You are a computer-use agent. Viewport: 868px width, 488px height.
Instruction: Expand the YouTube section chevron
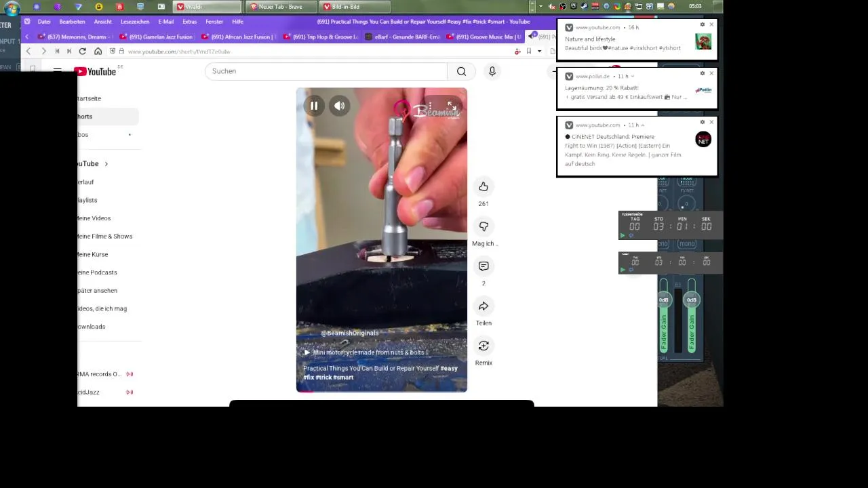coord(106,164)
